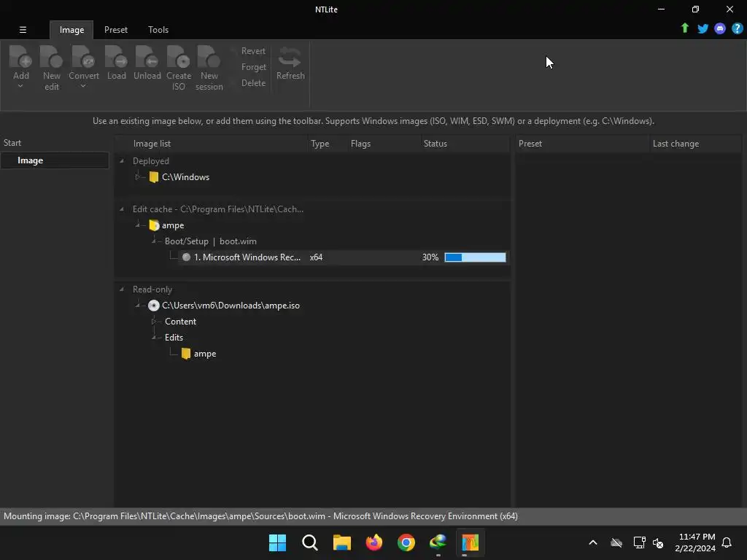This screenshot has width=747, height=560.
Task: Select the Boot/Setup | boot.wim row
Action: click(x=211, y=241)
